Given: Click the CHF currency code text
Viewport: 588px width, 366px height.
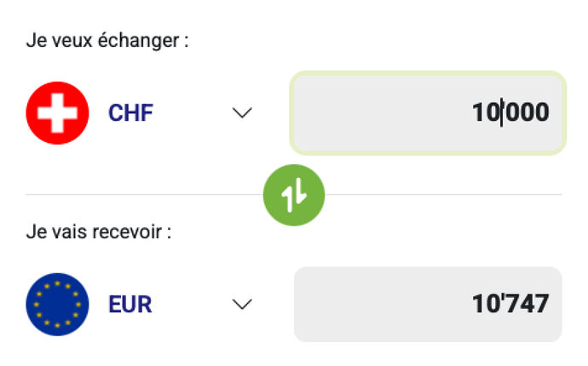Looking at the screenshot, I should pos(130,113).
